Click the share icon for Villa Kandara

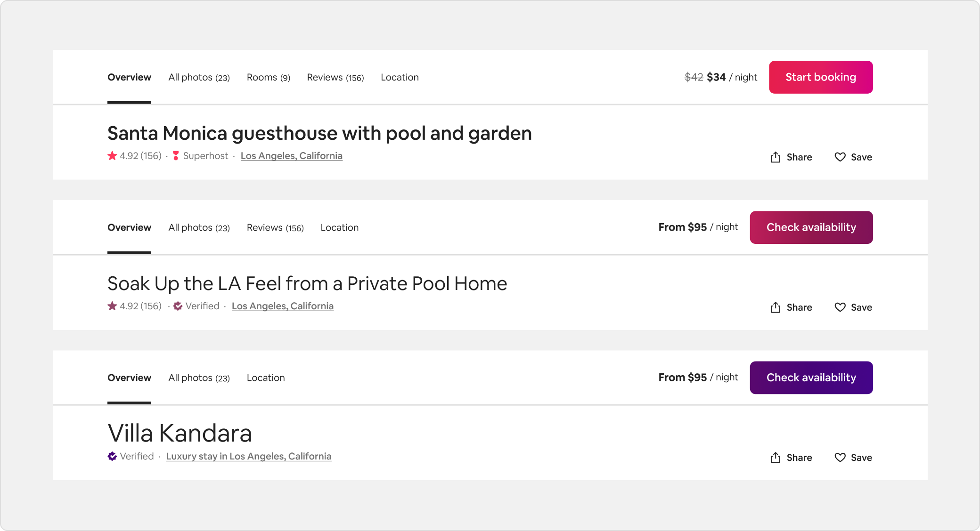(x=776, y=458)
